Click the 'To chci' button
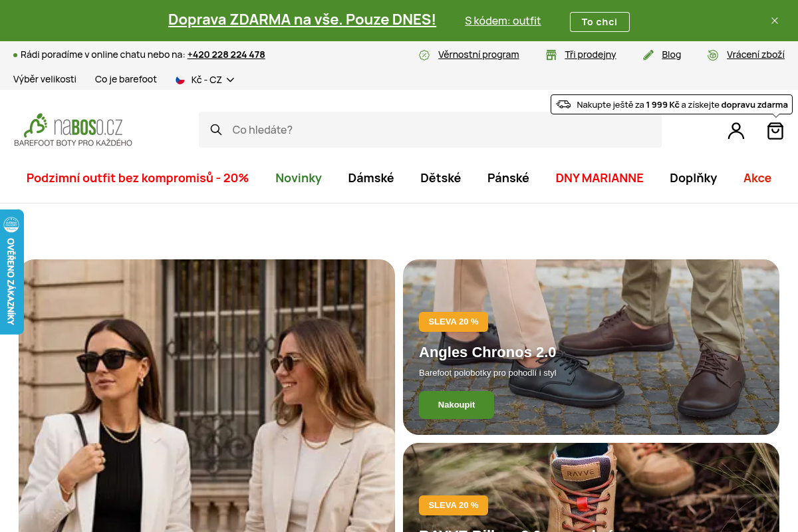Viewport: 798px width, 532px height. (599, 22)
